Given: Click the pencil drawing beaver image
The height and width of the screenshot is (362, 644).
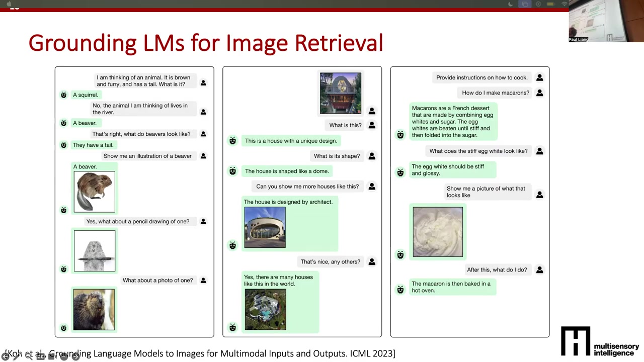Looking at the screenshot, I should click(95, 251).
